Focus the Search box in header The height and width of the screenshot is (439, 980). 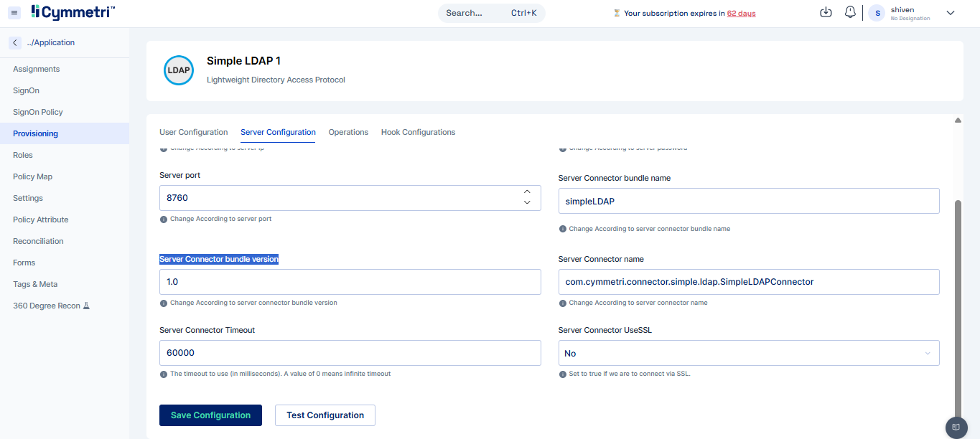coord(492,13)
